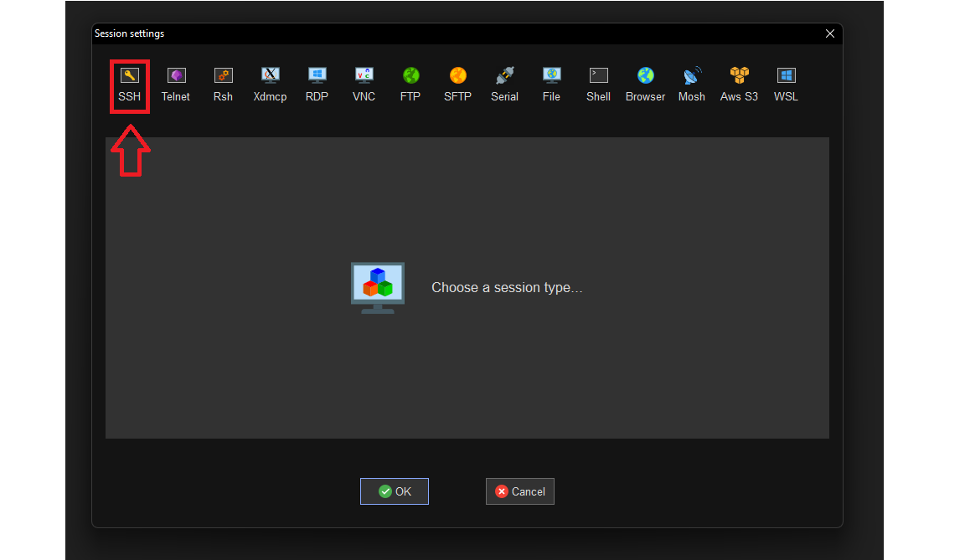Select the Browser session icon
965x560 pixels.
pyautogui.click(x=646, y=85)
